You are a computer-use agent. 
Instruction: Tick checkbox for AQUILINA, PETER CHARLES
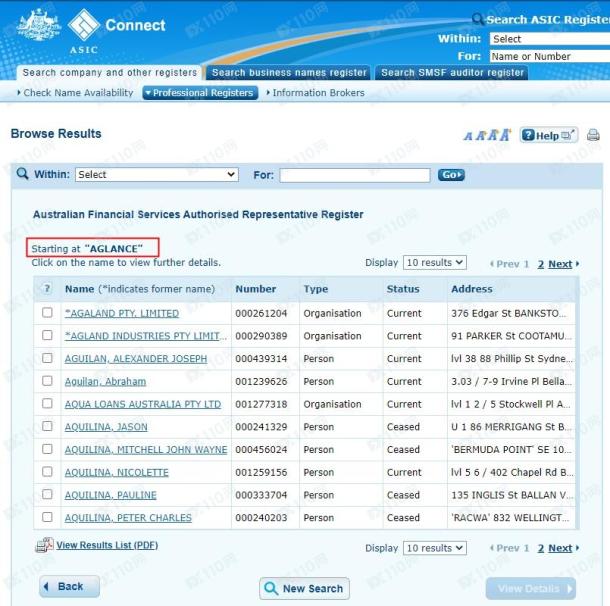pos(47,517)
